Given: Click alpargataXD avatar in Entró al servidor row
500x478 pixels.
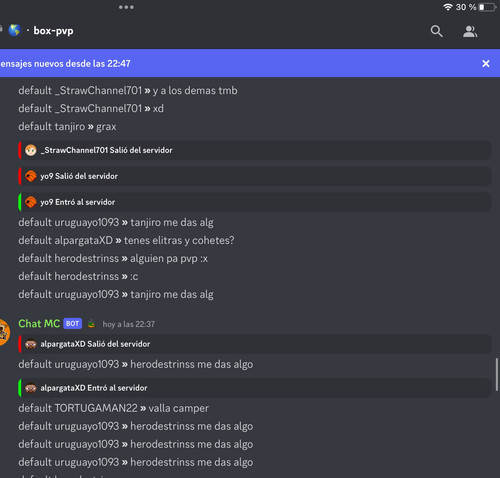Looking at the screenshot, I should (x=31, y=388).
